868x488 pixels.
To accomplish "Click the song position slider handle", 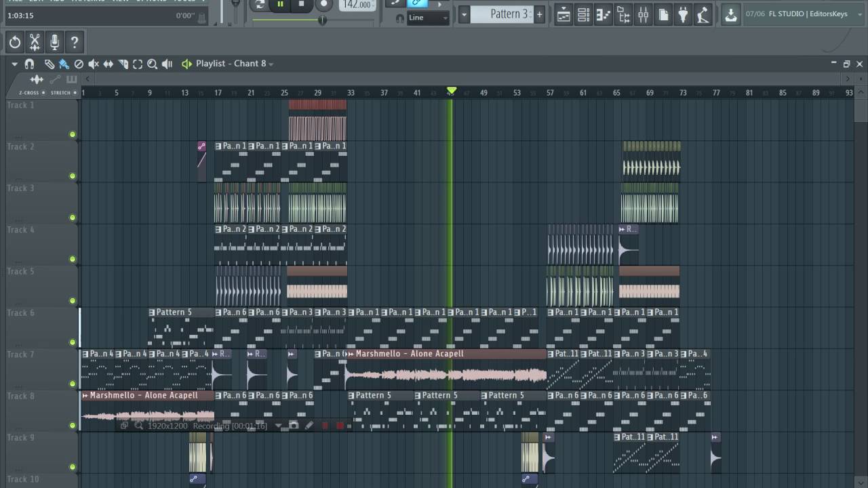I will 322,20.
